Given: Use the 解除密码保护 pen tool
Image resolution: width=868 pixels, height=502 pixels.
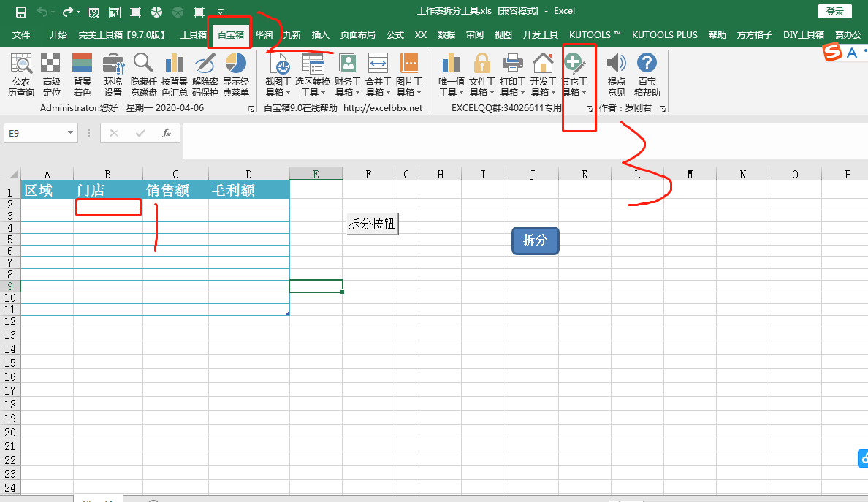Looking at the screenshot, I should click(205, 75).
